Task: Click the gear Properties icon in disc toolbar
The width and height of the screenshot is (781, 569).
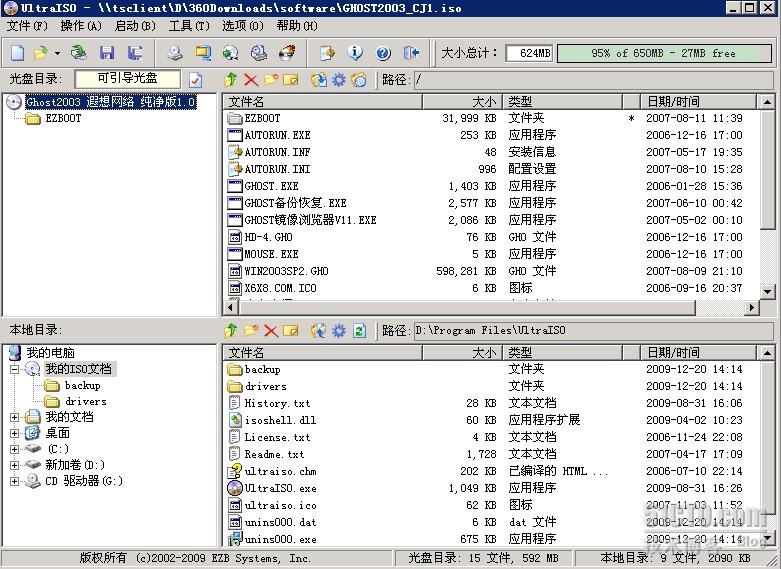Action: click(339, 80)
